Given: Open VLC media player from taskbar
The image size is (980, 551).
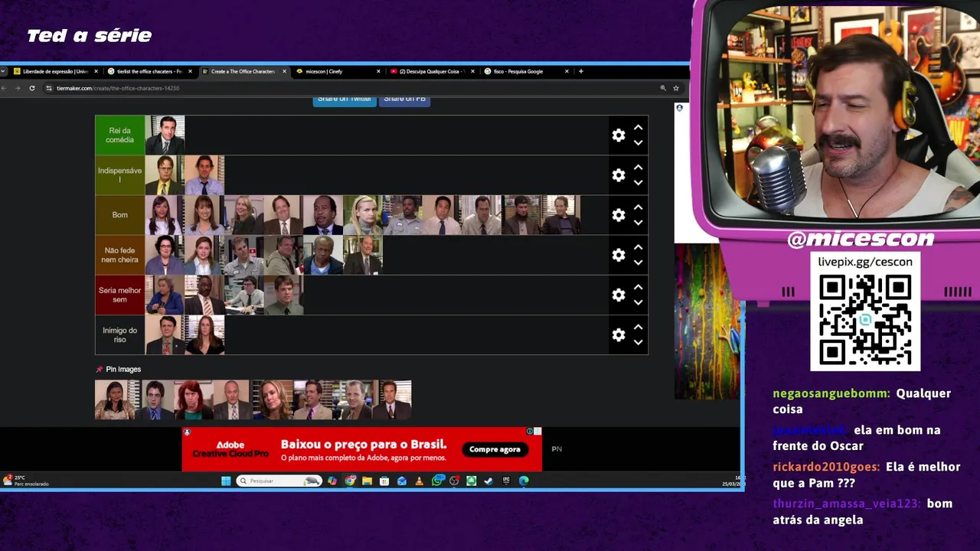Looking at the screenshot, I should pyautogui.click(x=419, y=481).
